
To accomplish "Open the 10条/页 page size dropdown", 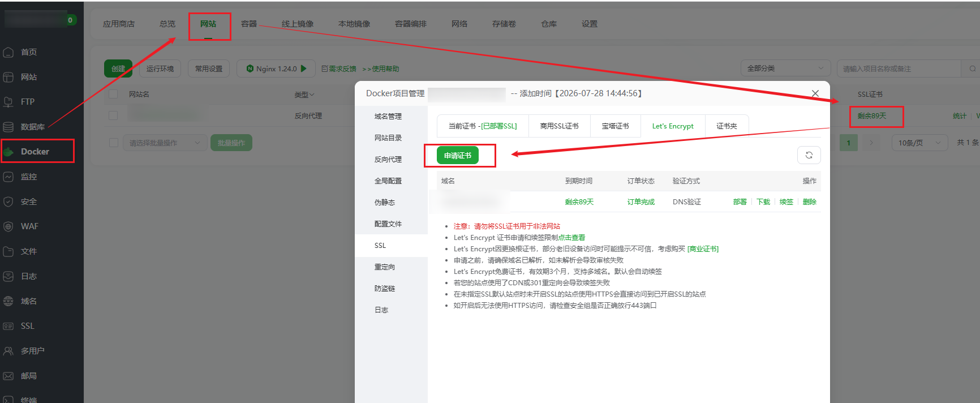I will 920,143.
